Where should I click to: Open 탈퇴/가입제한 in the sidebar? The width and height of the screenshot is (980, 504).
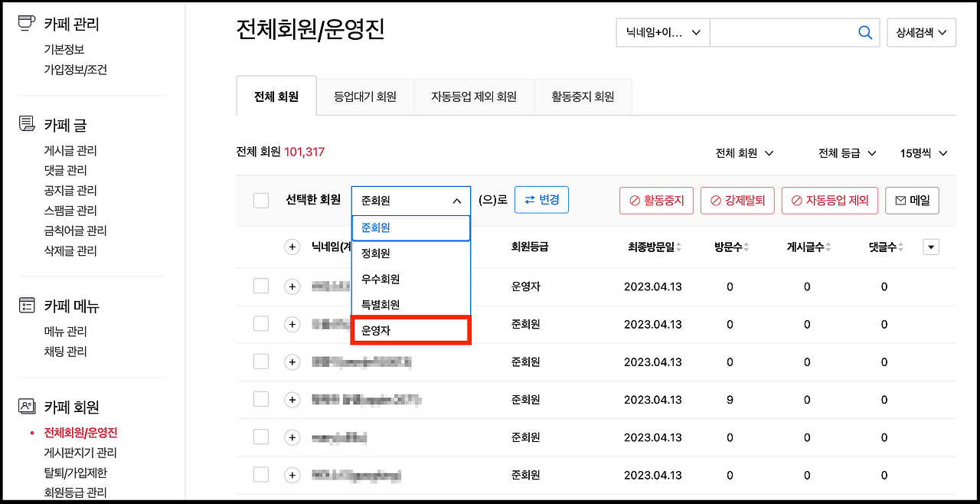click(x=75, y=473)
